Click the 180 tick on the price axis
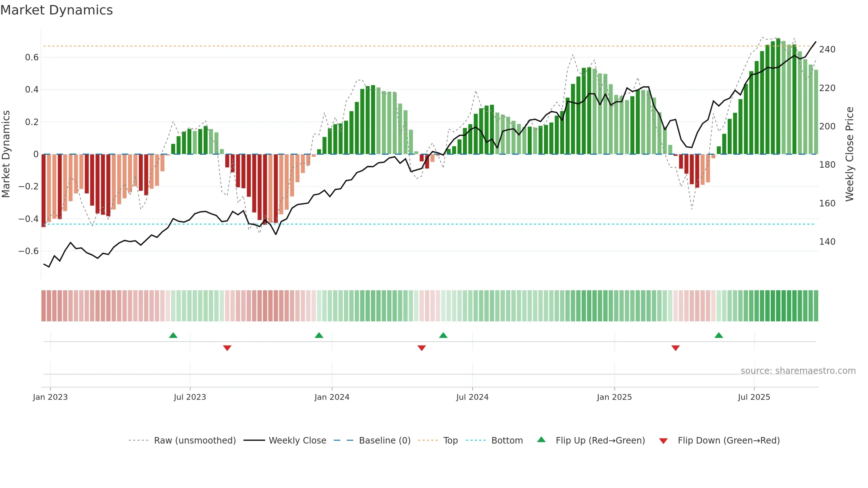Screen dimensions: 868x488 [x=827, y=165]
